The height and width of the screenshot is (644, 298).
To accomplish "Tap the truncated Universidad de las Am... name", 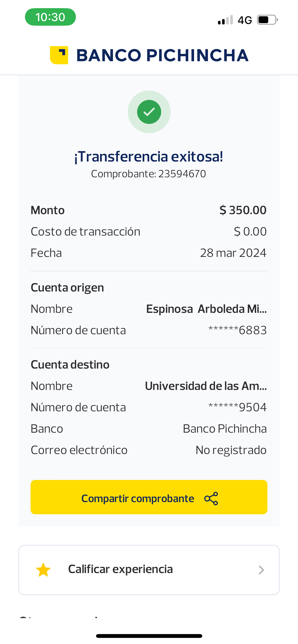I will point(206,386).
